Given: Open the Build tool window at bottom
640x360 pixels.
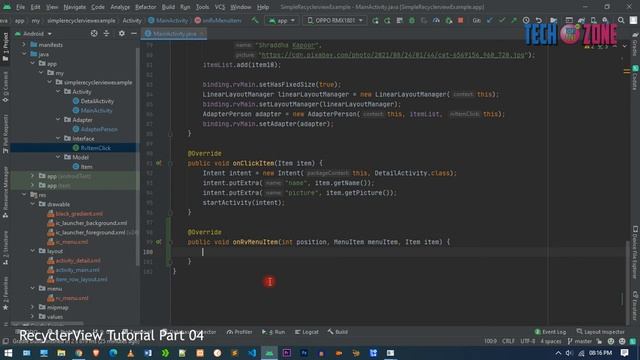Looking at the screenshot, I should click(338, 332).
